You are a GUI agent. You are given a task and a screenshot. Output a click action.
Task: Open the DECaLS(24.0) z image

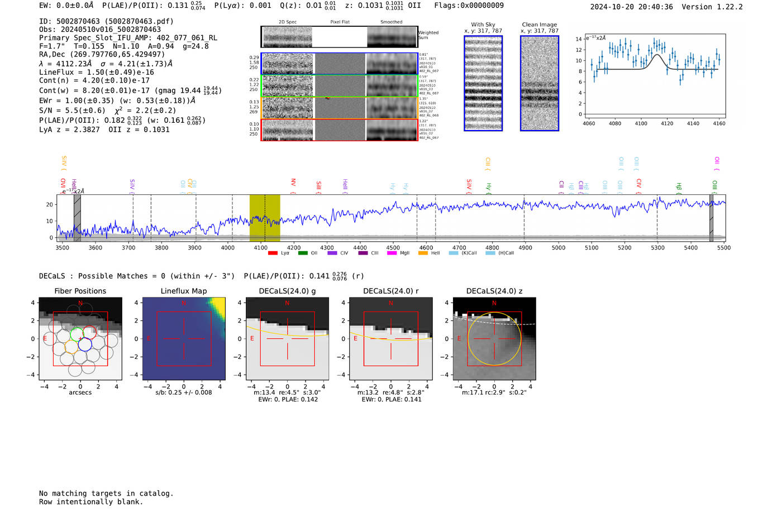pos(494,339)
